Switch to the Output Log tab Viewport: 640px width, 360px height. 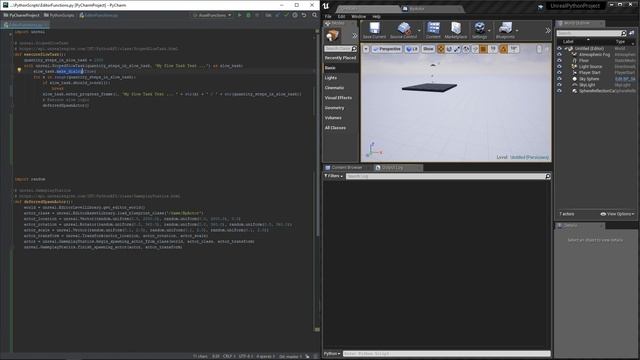coord(393,167)
